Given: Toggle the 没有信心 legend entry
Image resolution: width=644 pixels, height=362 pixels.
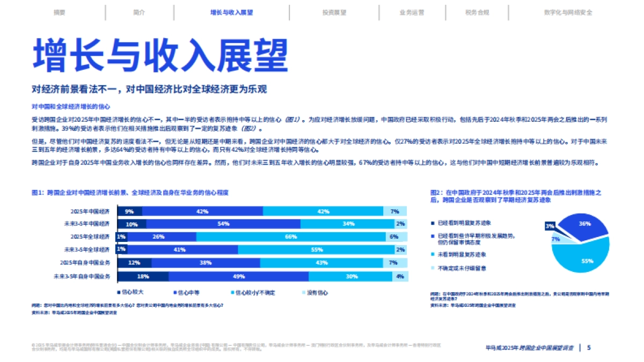Looking at the screenshot, I should pyautogui.click(x=303, y=292).
